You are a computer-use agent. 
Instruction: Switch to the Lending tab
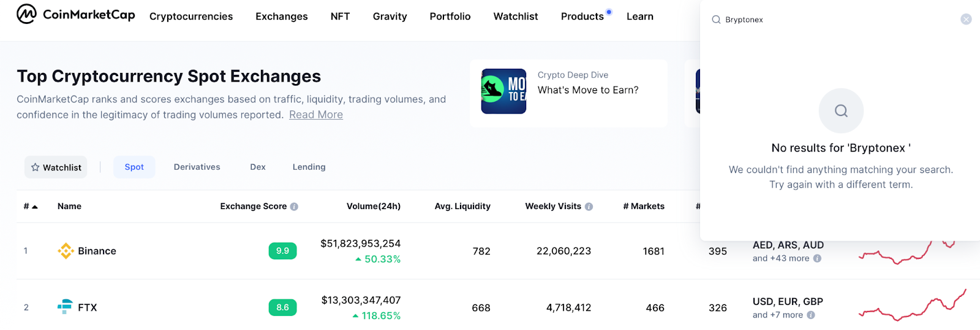[x=309, y=167]
